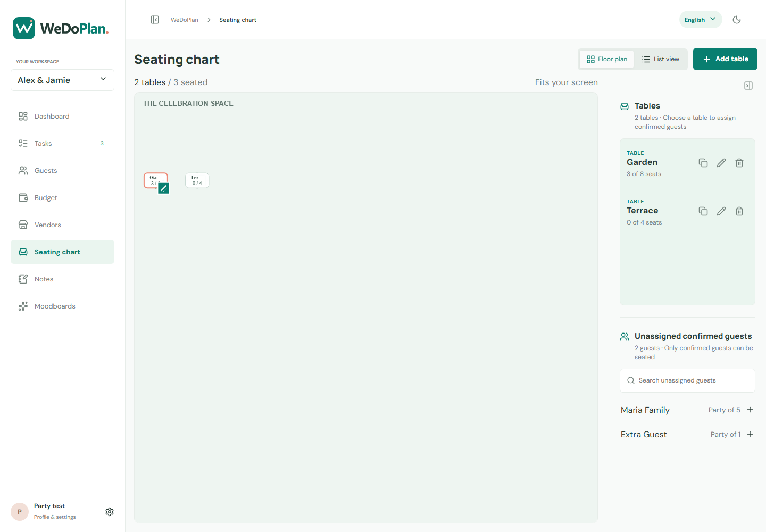766x532 pixels.
Task: Select the Garden table card in panel
Action: coord(687,163)
